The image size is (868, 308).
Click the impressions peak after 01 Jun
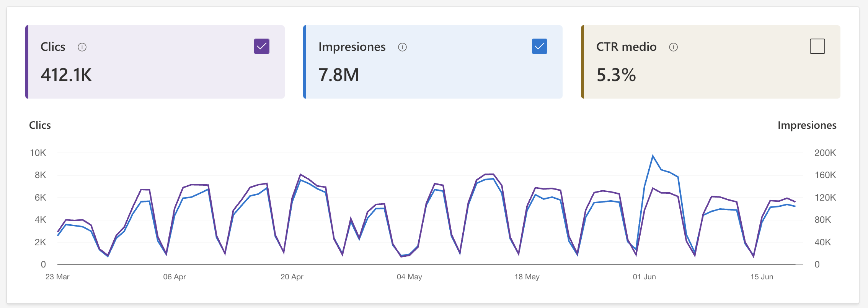click(653, 156)
